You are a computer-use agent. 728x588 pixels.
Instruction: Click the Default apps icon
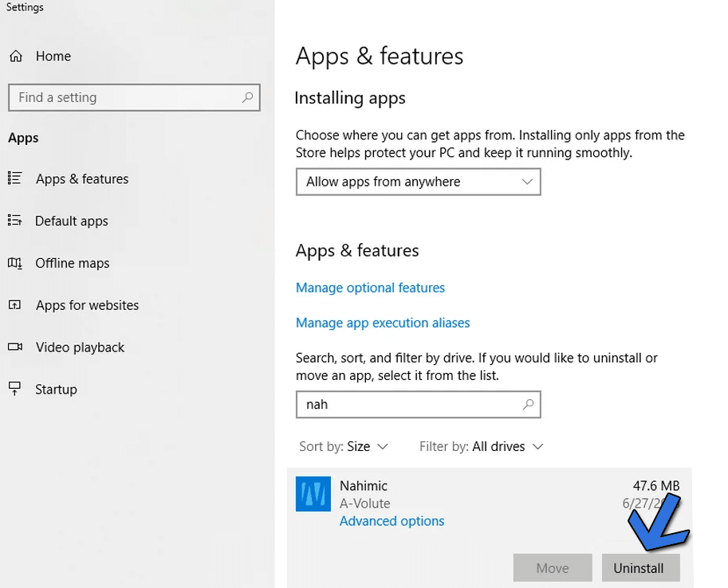coord(14,221)
